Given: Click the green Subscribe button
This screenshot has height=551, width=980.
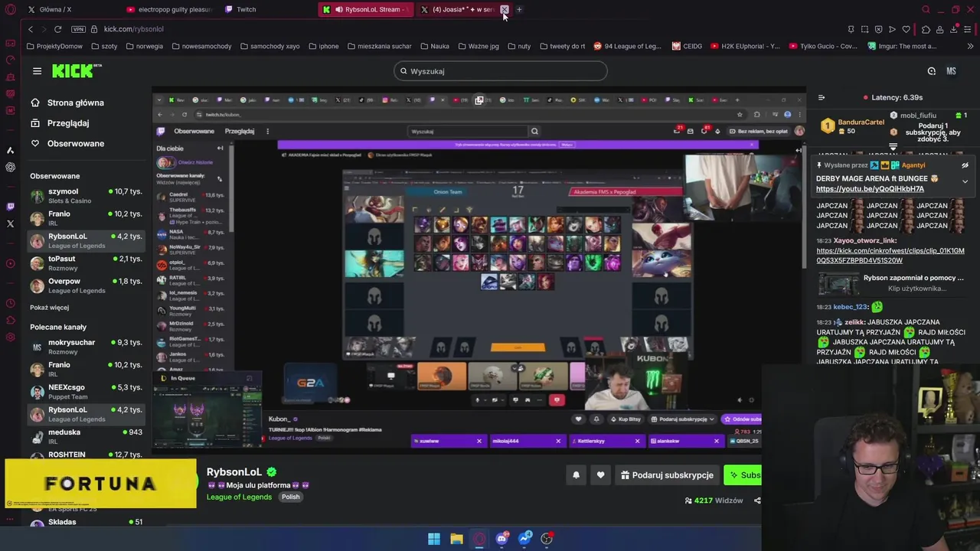Looking at the screenshot, I should (743, 475).
